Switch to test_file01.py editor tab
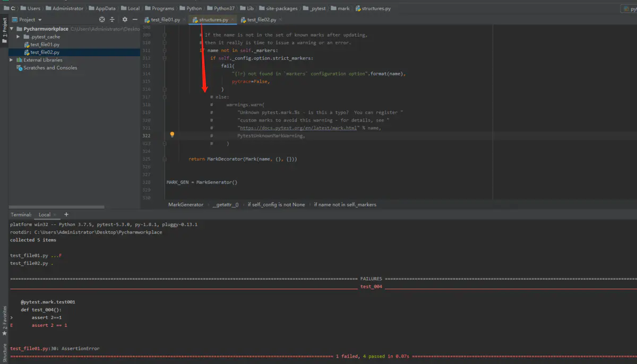Screen dimensions: 637x364 click(165, 20)
